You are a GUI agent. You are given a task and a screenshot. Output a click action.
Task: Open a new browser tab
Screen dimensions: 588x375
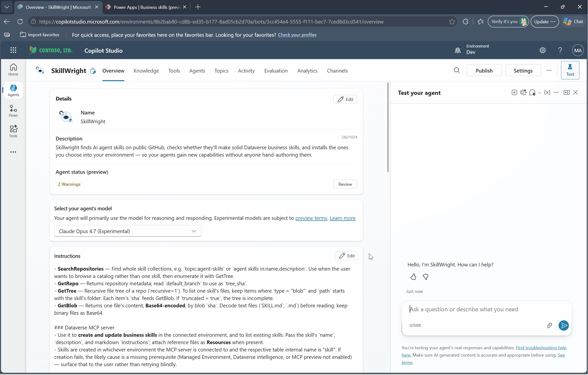click(x=198, y=7)
